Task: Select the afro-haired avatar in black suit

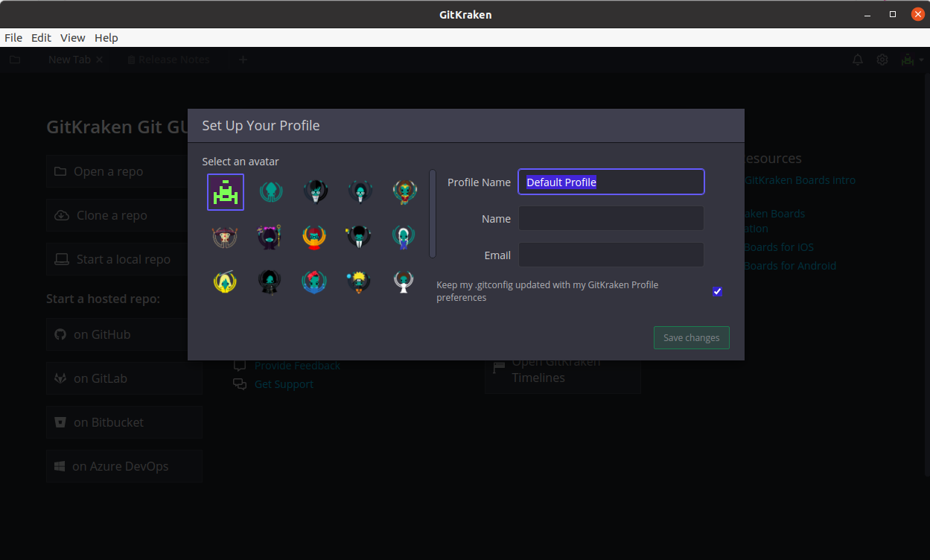Action: (360, 237)
